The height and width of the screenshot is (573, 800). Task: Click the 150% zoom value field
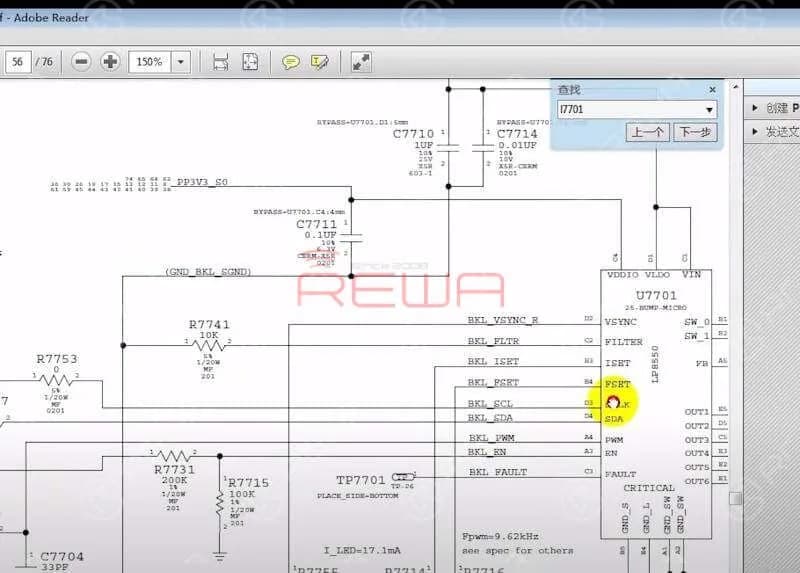click(150, 62)
